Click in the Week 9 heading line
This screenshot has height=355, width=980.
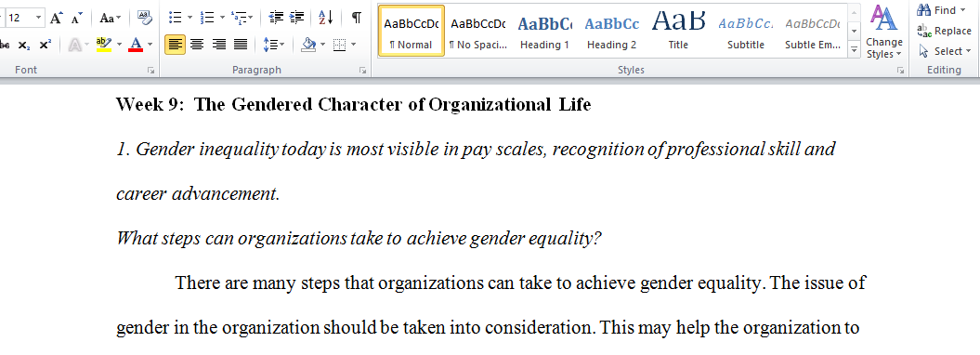(354, 104)
